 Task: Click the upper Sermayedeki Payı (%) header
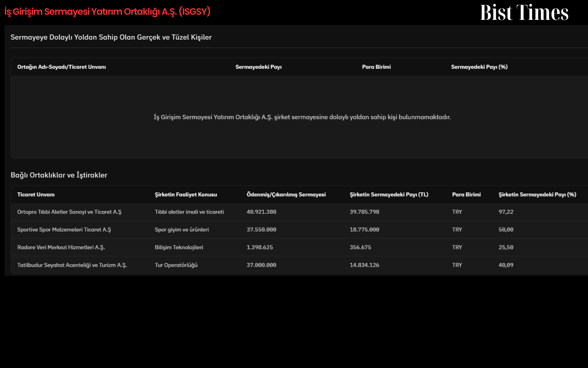click(x=479, y=67)
